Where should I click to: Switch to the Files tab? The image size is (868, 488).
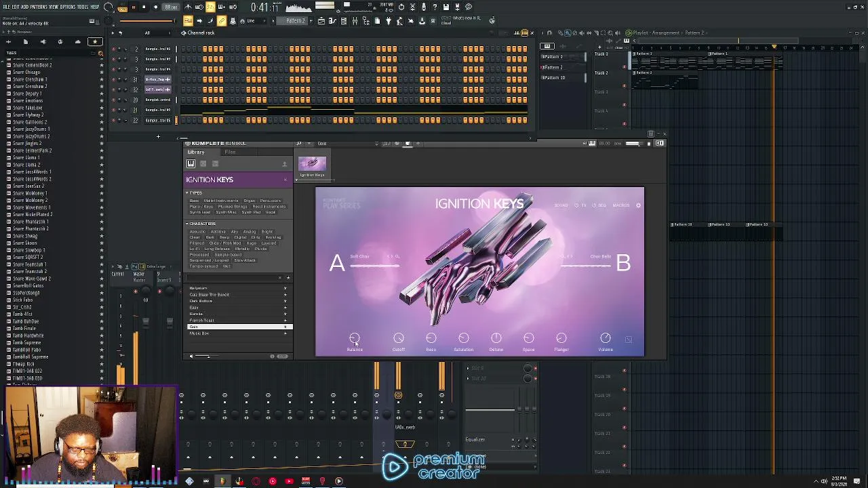click(230, 152)
